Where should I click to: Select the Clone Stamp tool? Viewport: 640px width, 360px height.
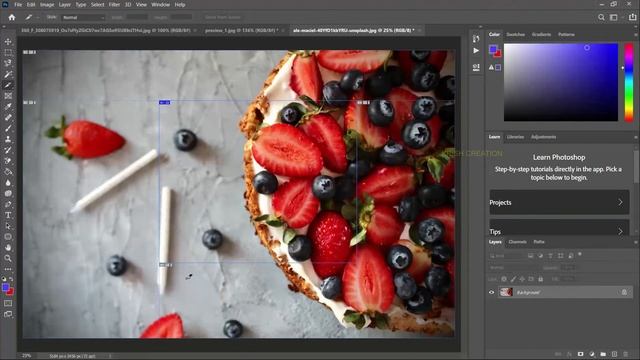click(8, 139)
